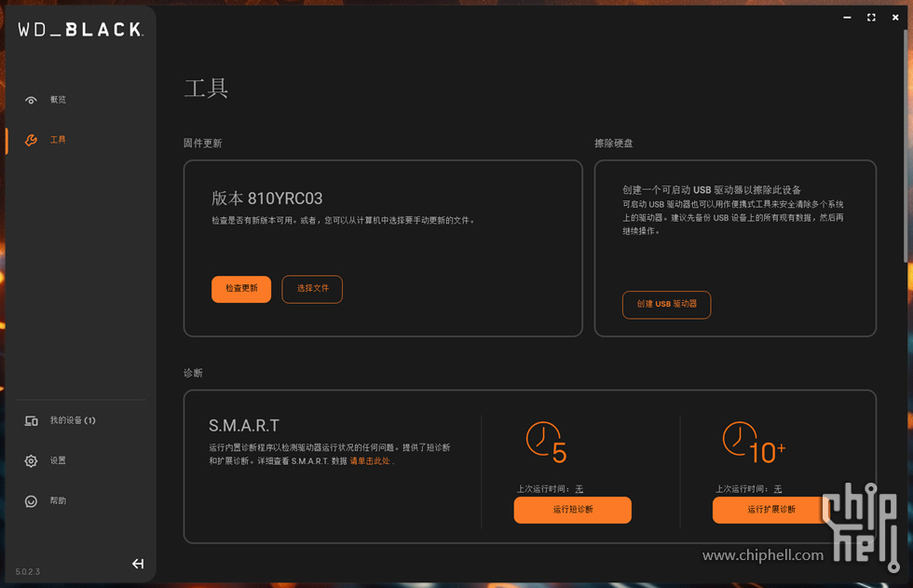
Task: Click the 检查更新 button
Action: coord(241,289)
